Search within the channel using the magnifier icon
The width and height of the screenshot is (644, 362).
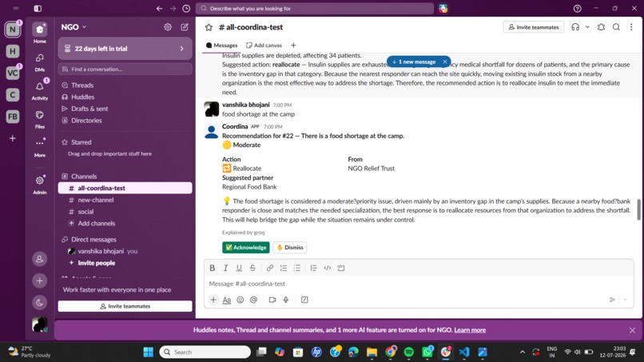[616, 27]
